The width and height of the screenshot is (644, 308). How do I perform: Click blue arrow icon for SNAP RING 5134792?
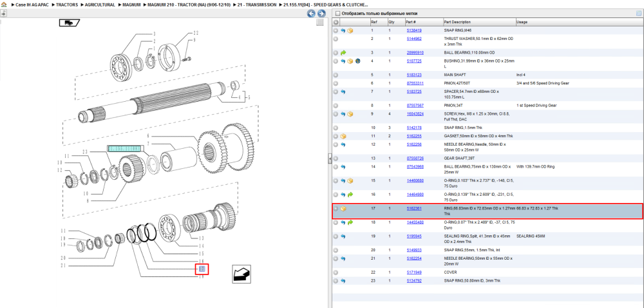tap(343, 281)
